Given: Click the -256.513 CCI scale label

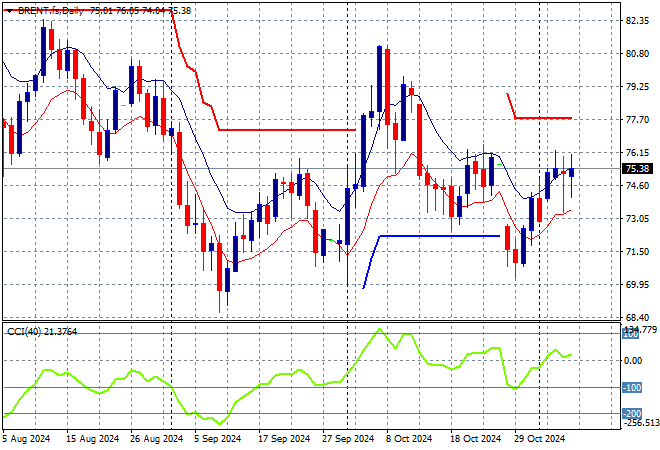Looking at the screenshot, I should click(639, 423).
